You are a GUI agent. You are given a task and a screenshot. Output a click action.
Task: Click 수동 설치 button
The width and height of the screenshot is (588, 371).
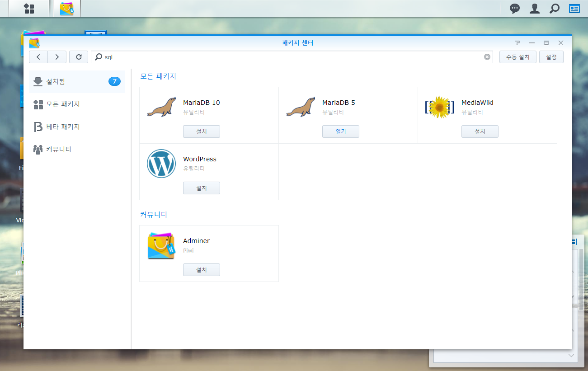518,57
